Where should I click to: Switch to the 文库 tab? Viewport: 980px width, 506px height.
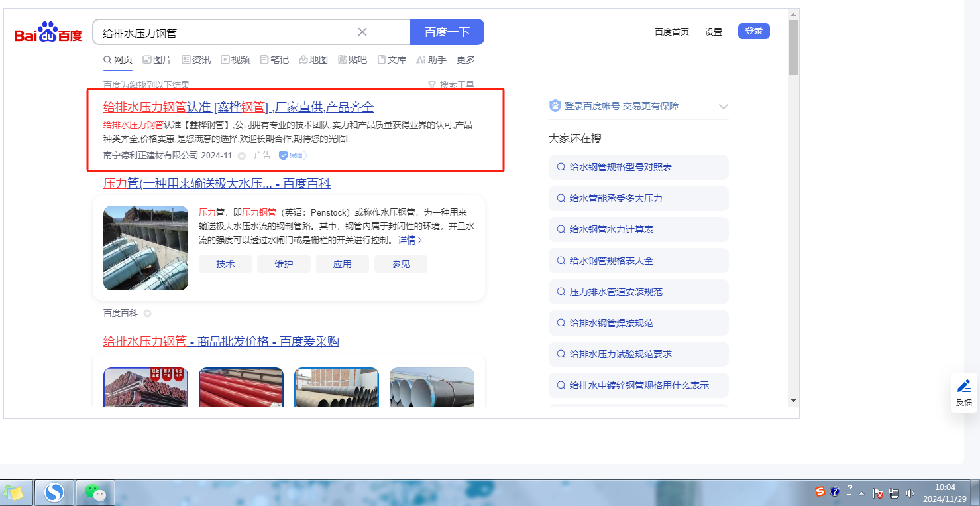[392, 60]
